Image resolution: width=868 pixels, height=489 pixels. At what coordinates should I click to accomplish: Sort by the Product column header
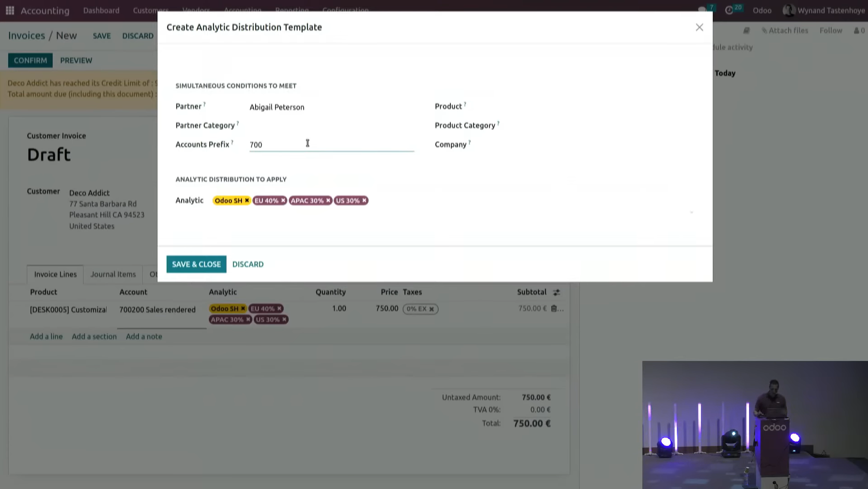tap(44, 292)
